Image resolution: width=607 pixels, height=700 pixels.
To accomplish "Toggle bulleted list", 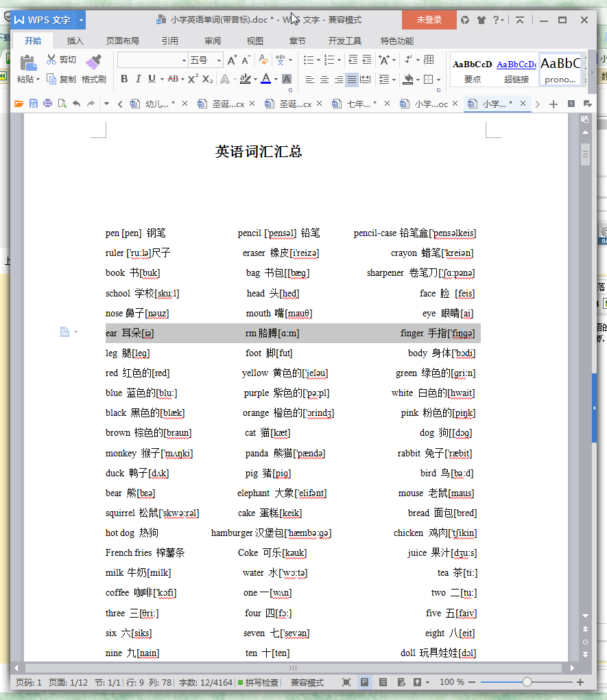I will (x=309, y=60).
